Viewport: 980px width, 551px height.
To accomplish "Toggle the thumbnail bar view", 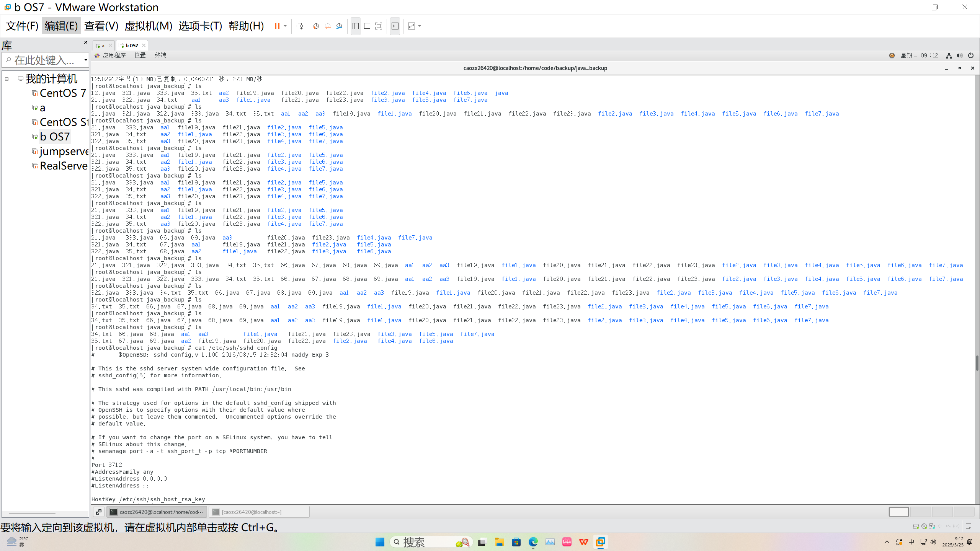I will coord(367,26).
